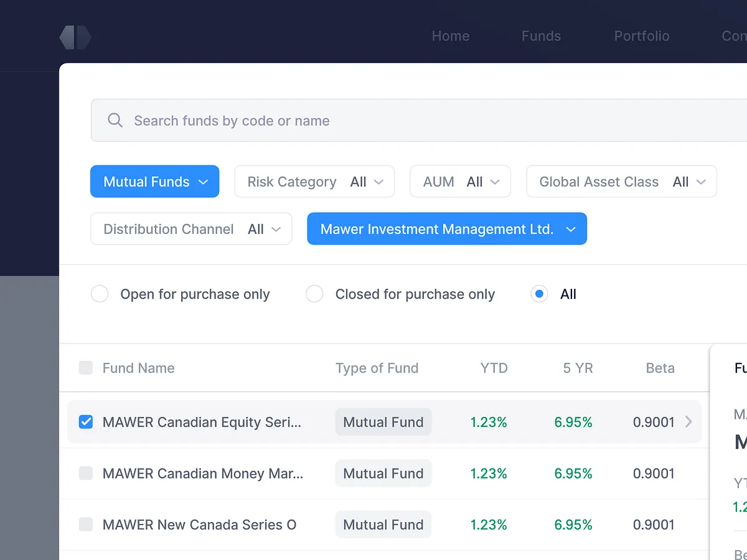Click the Funds navigation link
The width and height of the screenshot is (747, 560).
coord(540,36)
